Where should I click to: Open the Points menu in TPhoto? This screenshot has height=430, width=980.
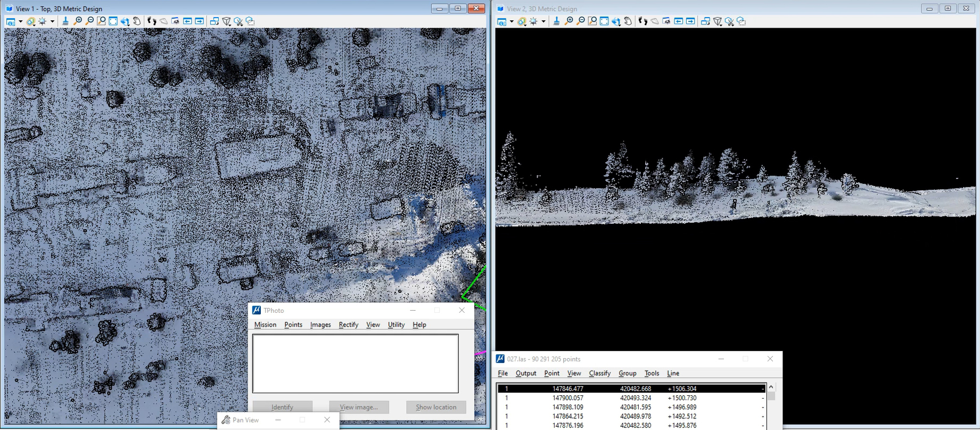click(293, 324)
